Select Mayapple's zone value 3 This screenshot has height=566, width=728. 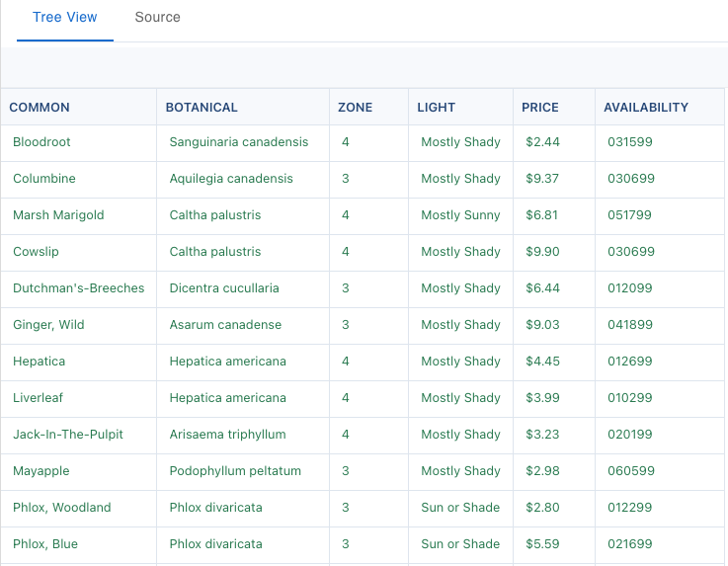point(368,471)
